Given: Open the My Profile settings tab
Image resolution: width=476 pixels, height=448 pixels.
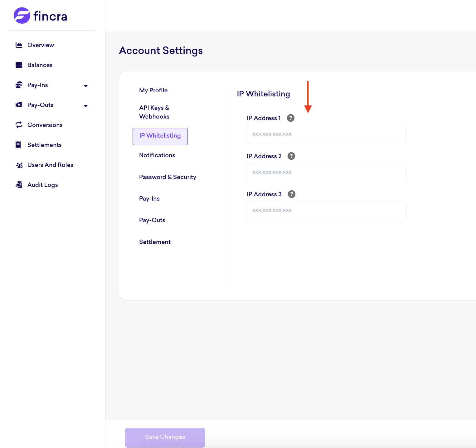Looking at the screenshot, I should 153,90.
